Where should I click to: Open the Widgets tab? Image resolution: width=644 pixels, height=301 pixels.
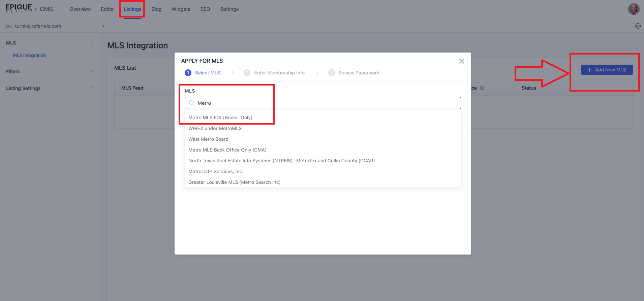click(181, 9)
